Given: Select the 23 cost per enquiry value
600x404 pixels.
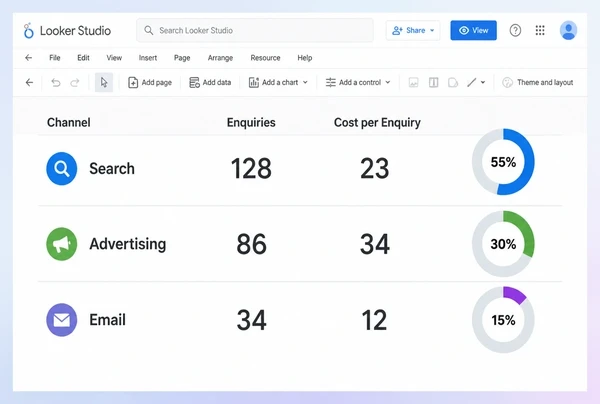Looking at the screenshot, I should click(375, 169).
